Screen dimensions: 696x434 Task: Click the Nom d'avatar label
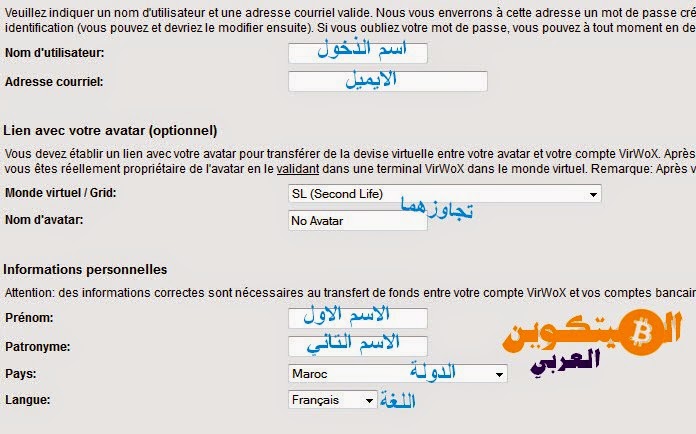point(44,220)
